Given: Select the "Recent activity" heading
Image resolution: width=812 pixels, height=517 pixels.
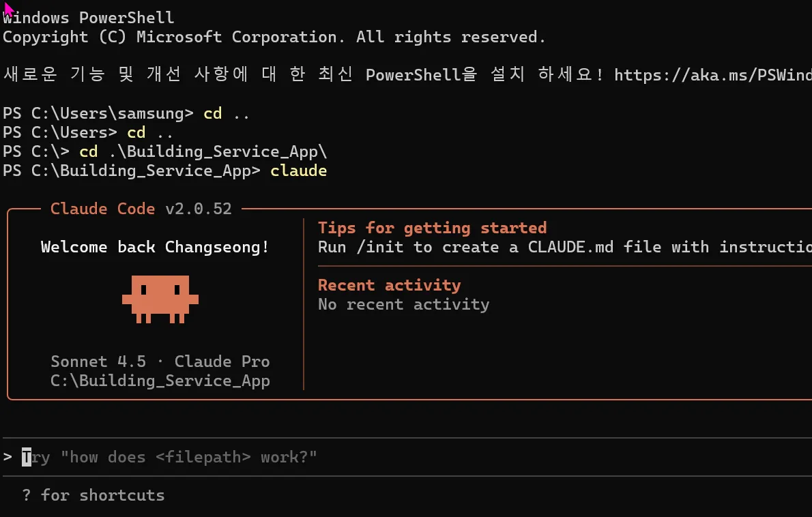Looking at the screenshot, I should 389,285.
